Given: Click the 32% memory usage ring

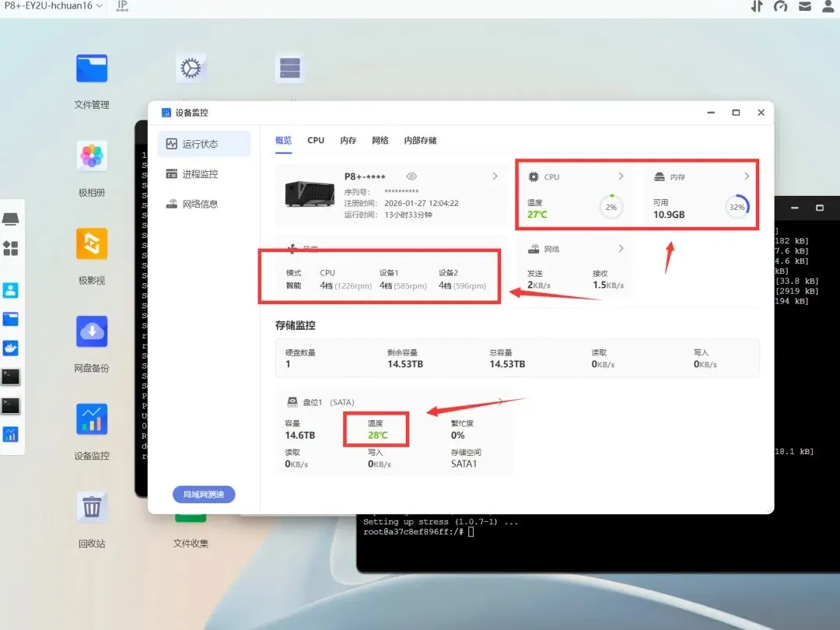Looking at the screenshot, I should click(x=737, y=207).
